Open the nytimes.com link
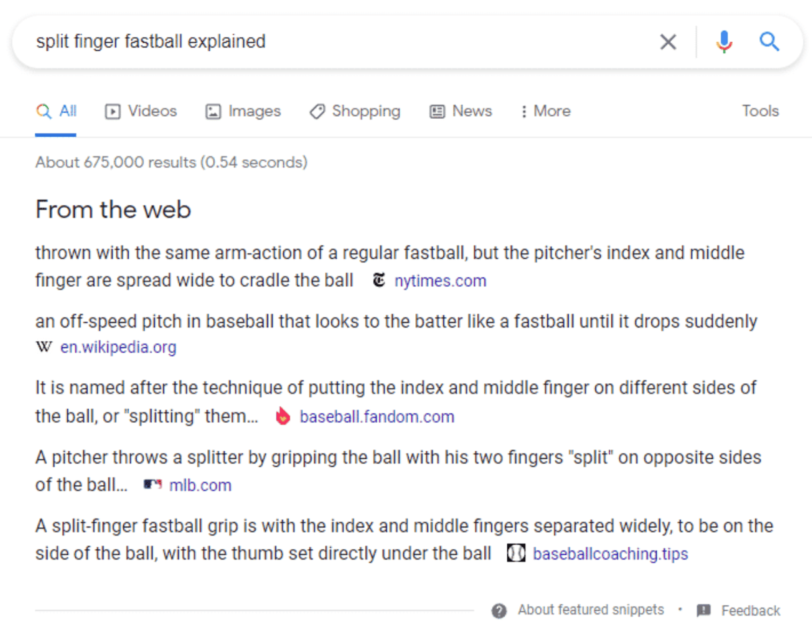812x644 pixels. click(440, 281)
